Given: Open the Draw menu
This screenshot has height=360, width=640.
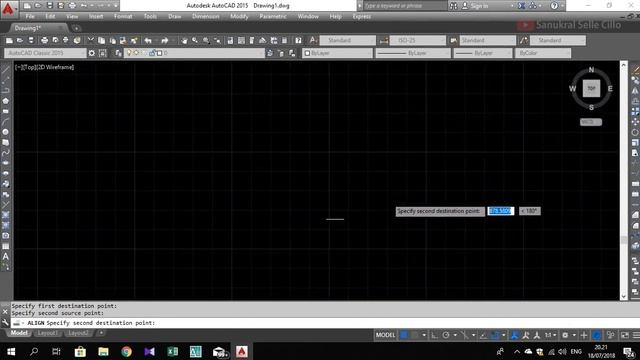Looking at the screenshot, I should click(x=175, y=16).
